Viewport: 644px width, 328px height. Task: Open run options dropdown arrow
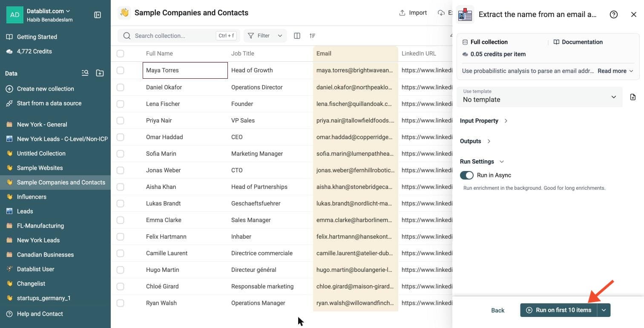tap(604, 310)
